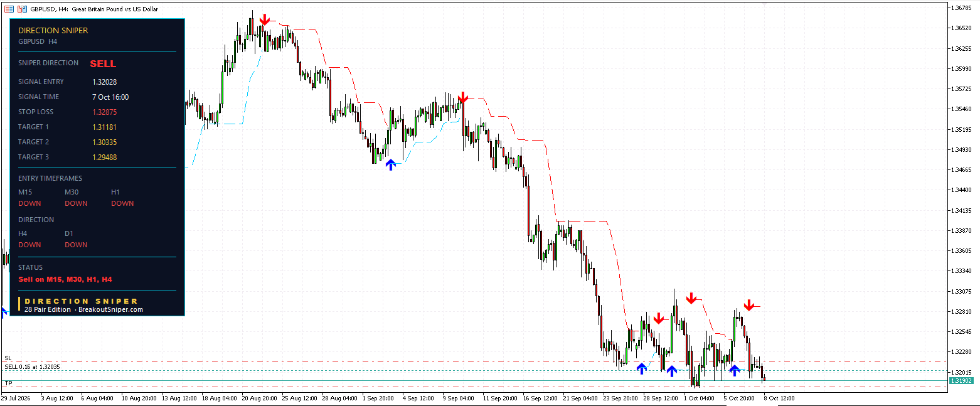Screen dimensions: 980x406
Task: Open the Depth of Market icon
Action: pyautogui.click(x=23, y=9)
